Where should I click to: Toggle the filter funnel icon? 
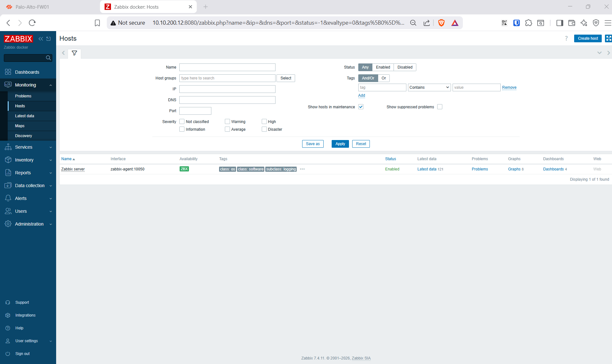(74, 53)
